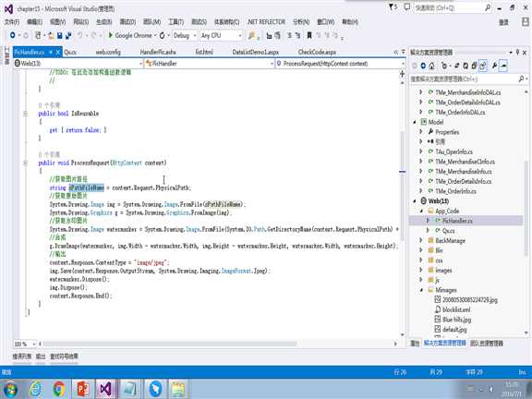The image size is (532, 399).
Task: Click the Home icon in Solution Explorer
Action: pos(431,66)
